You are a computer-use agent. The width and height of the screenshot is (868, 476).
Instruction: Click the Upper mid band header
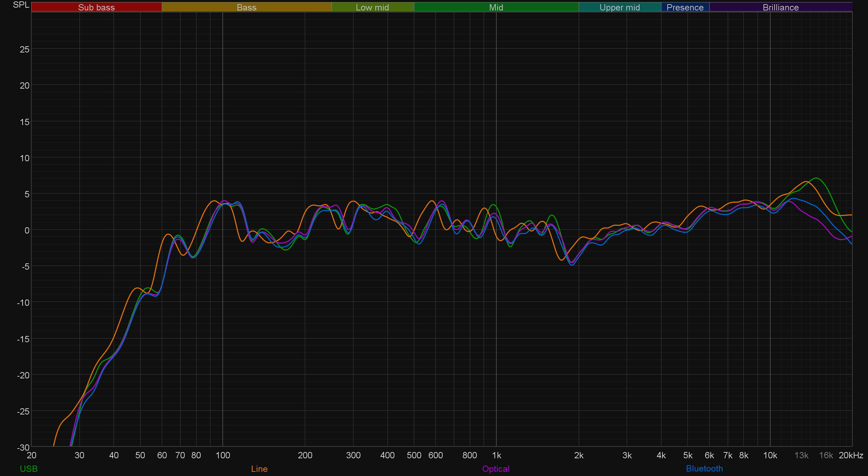pyautogui.click(x=619, y=7)
